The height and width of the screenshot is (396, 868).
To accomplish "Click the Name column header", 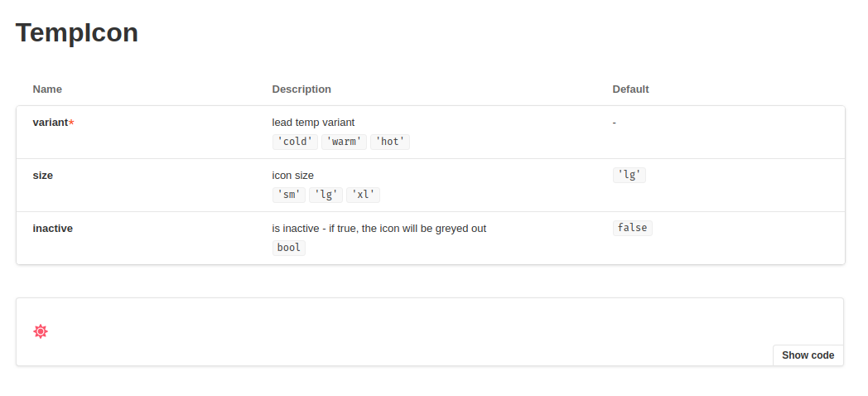I will point(47,89).
